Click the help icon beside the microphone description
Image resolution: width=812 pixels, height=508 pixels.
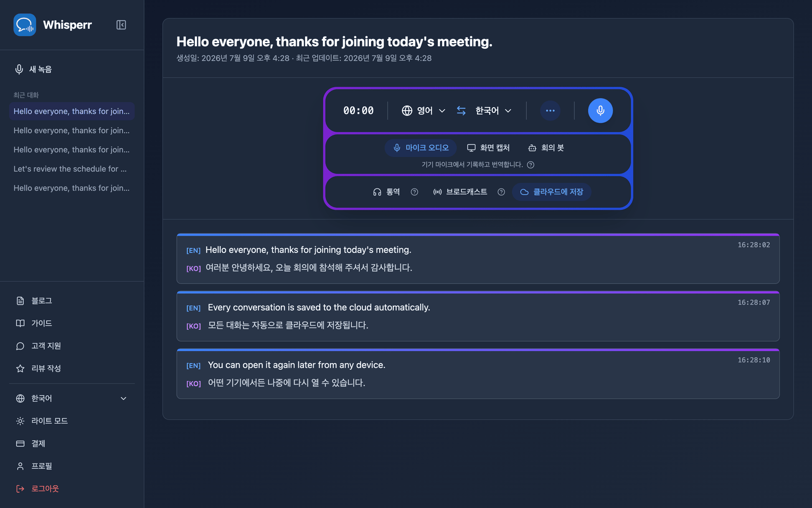coord(531,165)
